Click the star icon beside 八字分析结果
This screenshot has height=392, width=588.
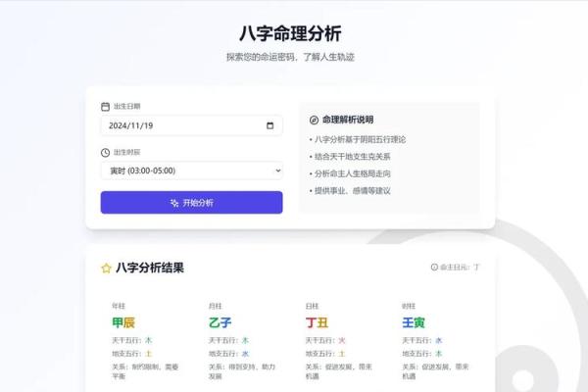[x=106, y=269]
